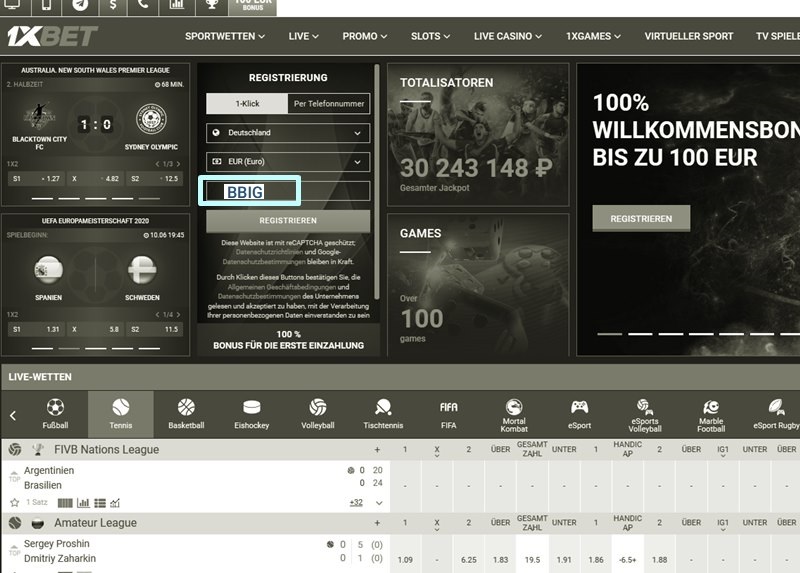Open the EUR (Euro) currency dropdown

pos(288,162)
